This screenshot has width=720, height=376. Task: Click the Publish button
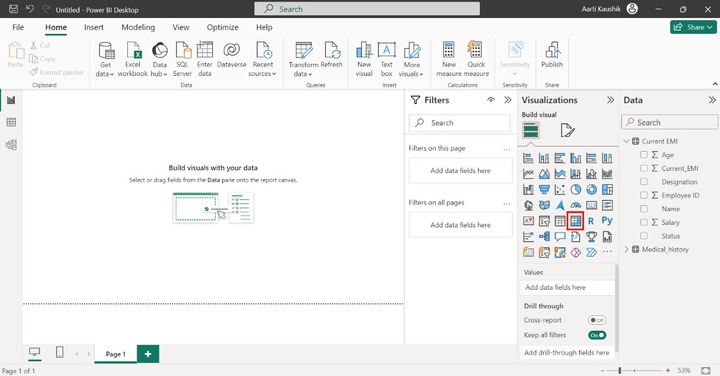pyautogui.click(x=552, y=55)
